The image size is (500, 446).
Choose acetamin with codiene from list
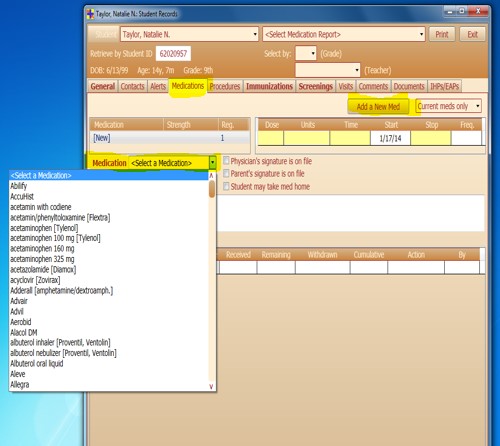point(109,207)
